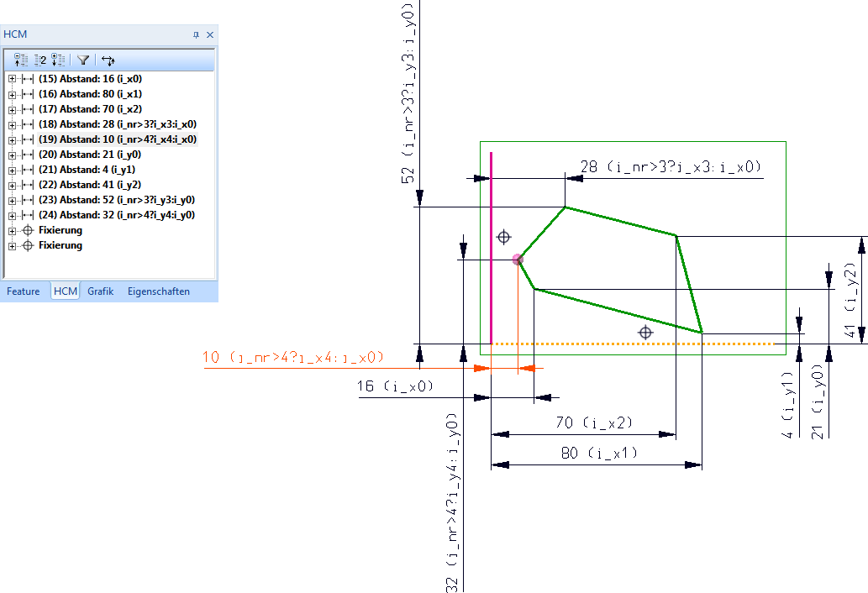Click vertical dimension '52 (i_nr>3?i_y3:i_y0)'
This screenshot has width=868, height=593.
[408, 93]
